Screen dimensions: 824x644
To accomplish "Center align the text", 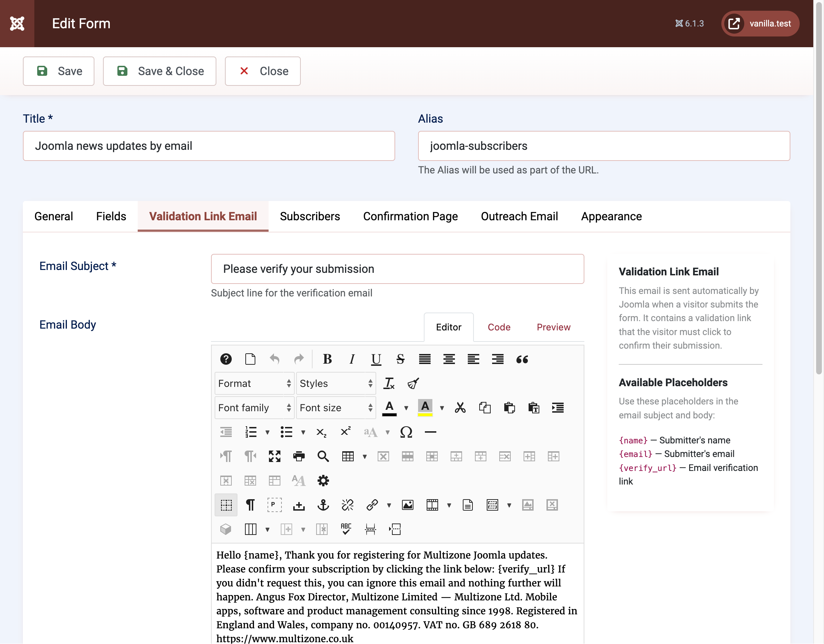I will coord(449,359).
